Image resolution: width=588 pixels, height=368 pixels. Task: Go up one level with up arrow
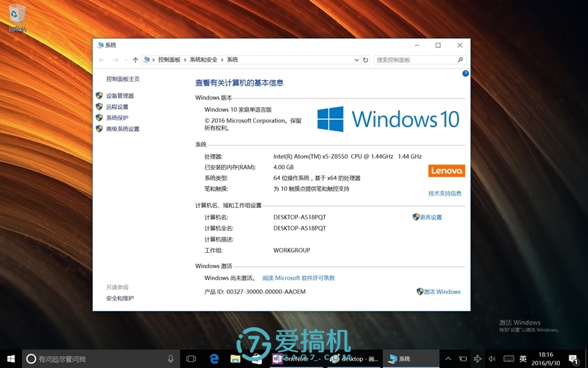[136, 60]
